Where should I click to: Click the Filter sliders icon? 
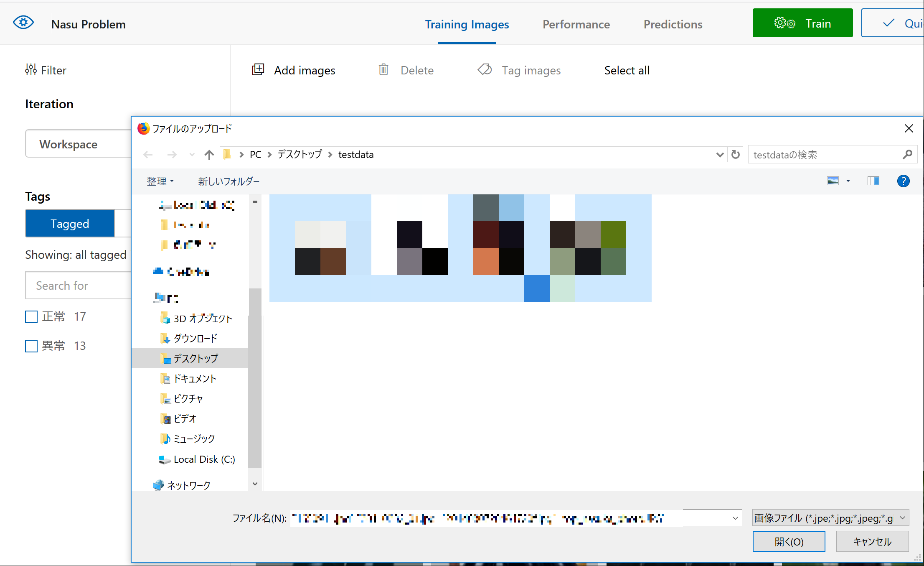pyautogui.click(x=30, y=70)
